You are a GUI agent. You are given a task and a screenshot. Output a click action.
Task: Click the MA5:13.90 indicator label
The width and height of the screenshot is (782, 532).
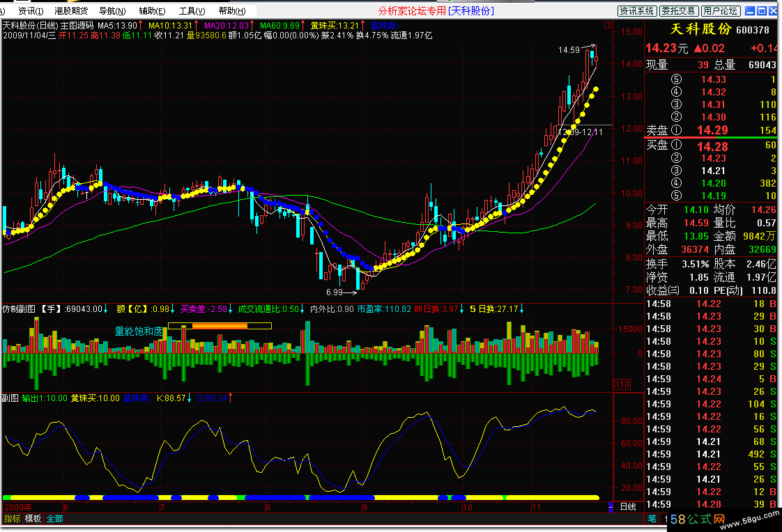click(117, 25)
